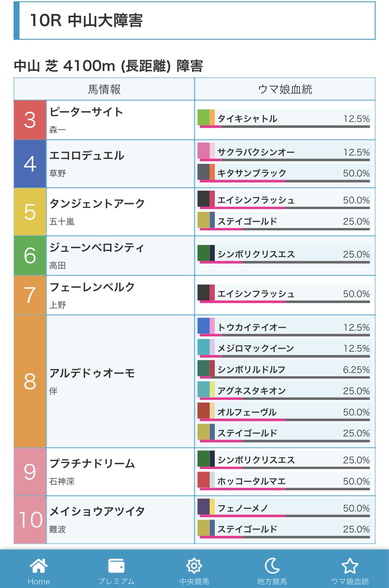Open horse アルデドゥオーモ entry

[x=92, y=373]
